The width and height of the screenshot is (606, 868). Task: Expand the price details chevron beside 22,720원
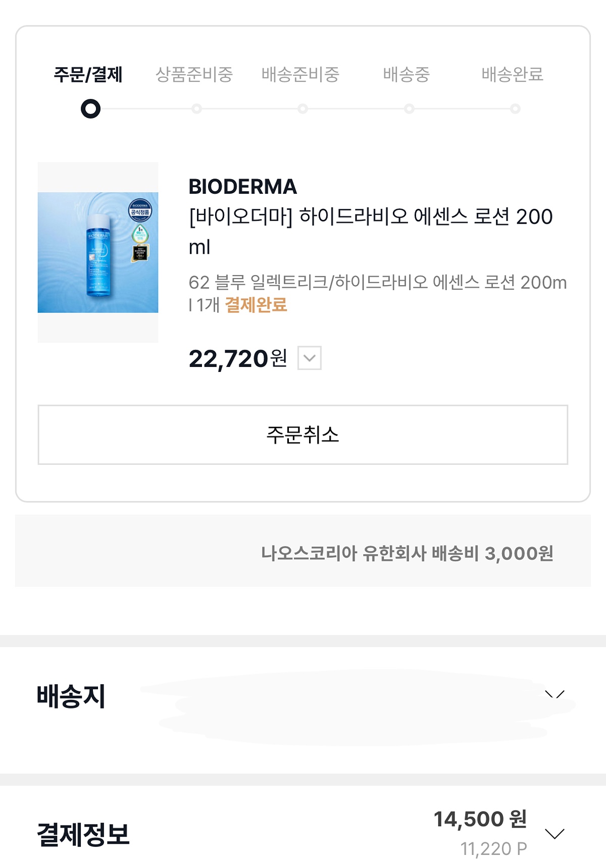pos(310,358)
